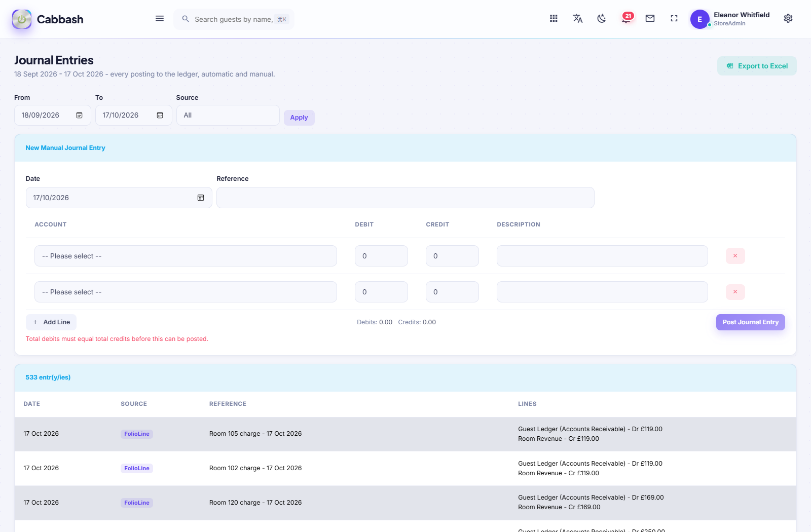Click the Cabbash logo icon
Screen dimensions: 811x532
22,19
